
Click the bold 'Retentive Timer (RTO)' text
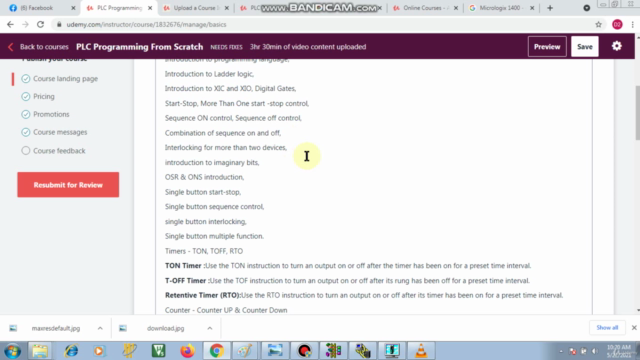(202, 295)
